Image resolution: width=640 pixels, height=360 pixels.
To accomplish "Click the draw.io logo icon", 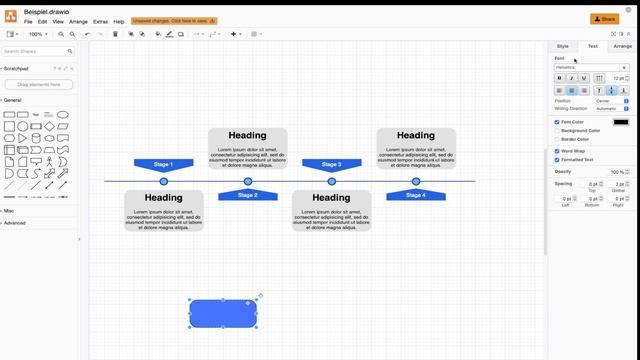I will (x=11, y=16).
